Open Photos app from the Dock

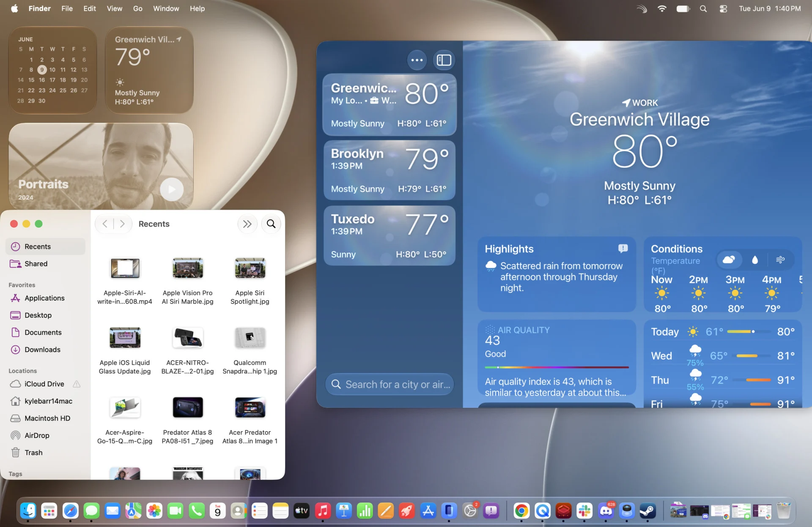[154, 511]
